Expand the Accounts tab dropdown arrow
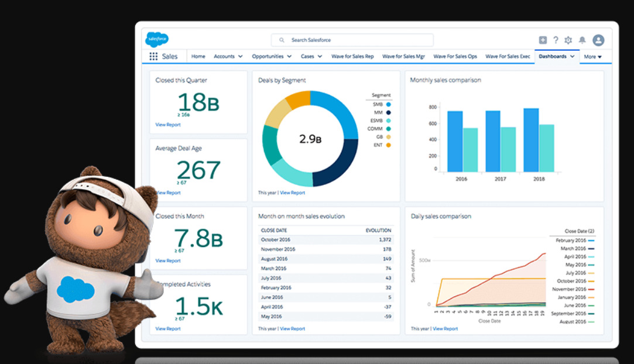This screenshot has height=364, width=634. (240, 57)
